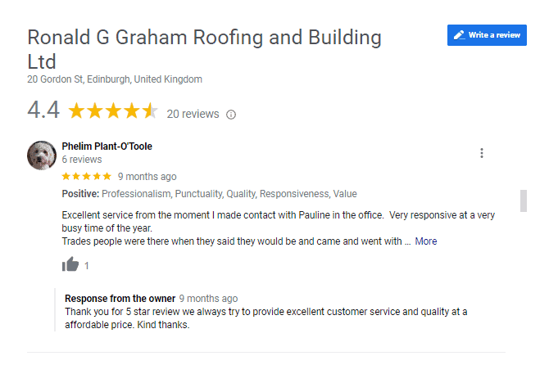The height and width of the screenshot is (392, 558).
Task: Click the Write a review button
Action: 487,35
